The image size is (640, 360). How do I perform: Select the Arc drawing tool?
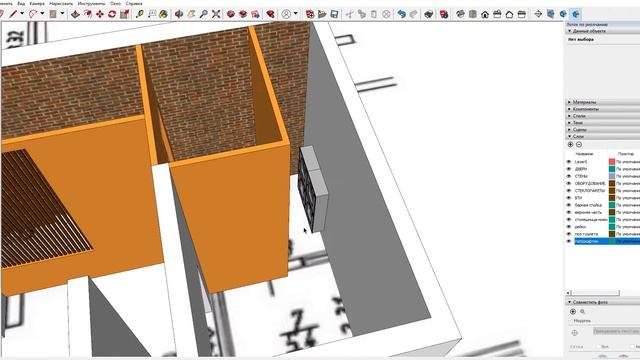coord(33,14)
